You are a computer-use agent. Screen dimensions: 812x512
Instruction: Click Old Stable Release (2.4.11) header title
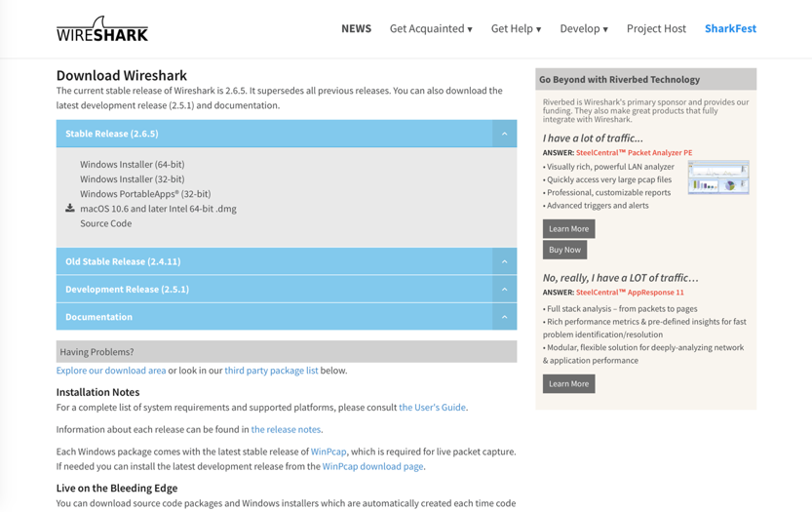coord(123,261)
